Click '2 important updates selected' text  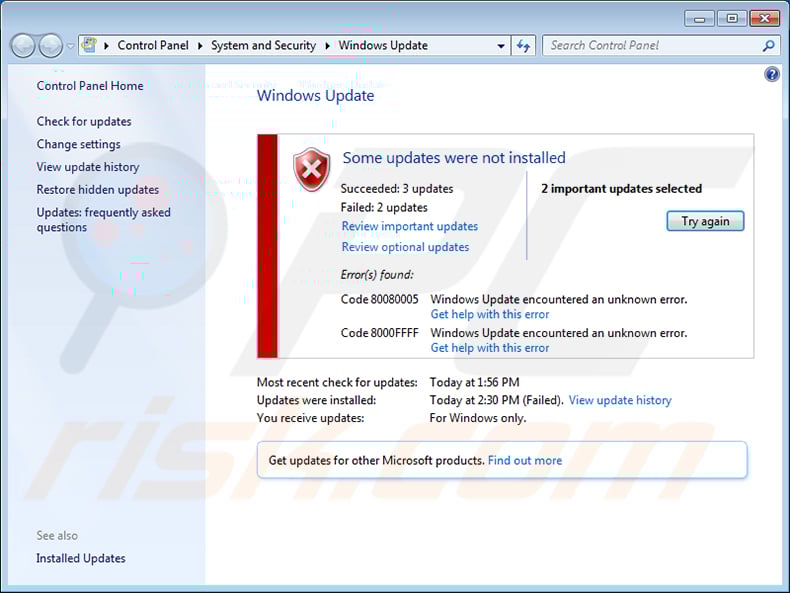[x=621, y=188]
